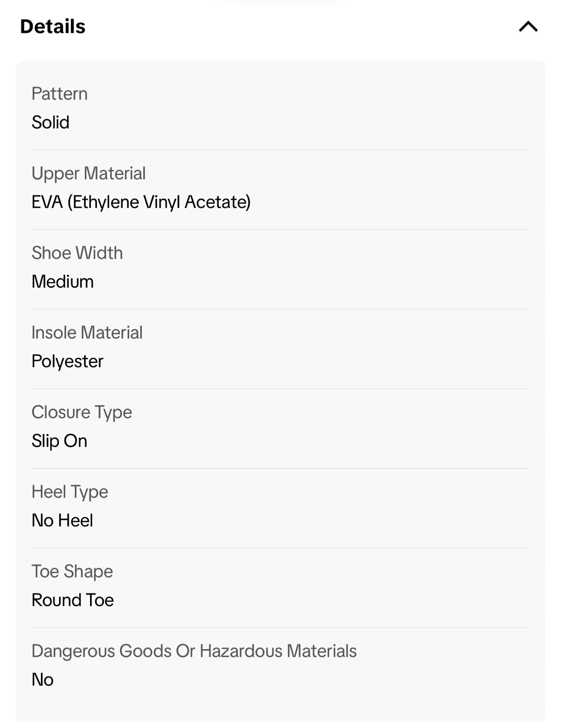
Task: Click the No Heel value
Action: (62, 520)
